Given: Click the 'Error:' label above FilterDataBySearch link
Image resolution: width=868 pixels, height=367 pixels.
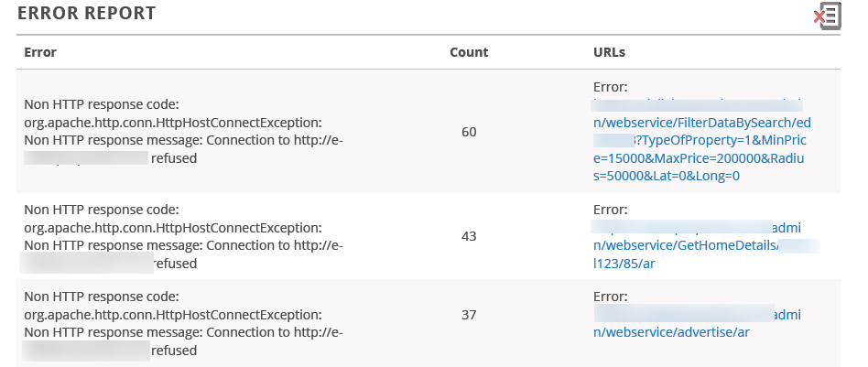Looking at the screenshot, I should (x=611, y=87).
